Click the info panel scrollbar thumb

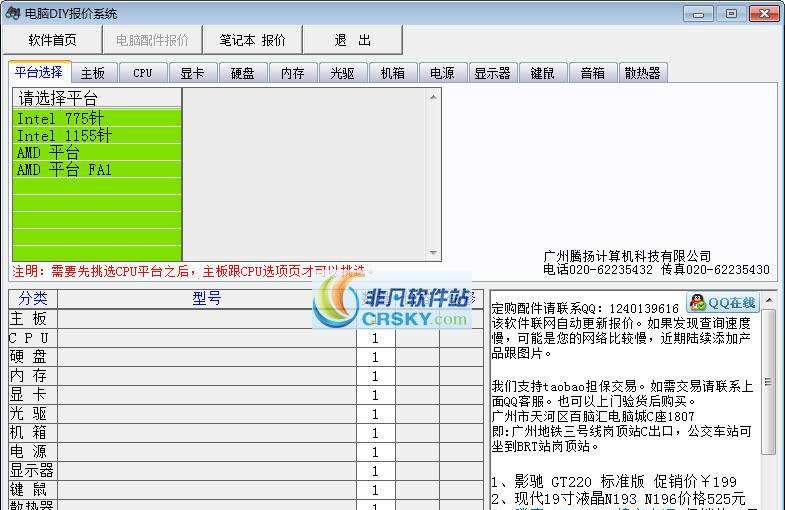(768, 381)
